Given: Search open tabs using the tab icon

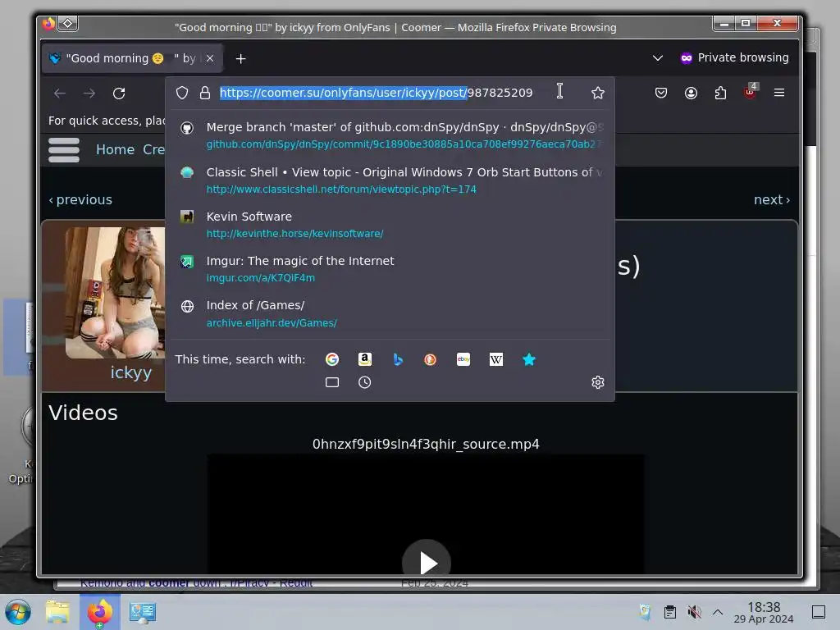Looking at the screenshot, I should (332, 382).
